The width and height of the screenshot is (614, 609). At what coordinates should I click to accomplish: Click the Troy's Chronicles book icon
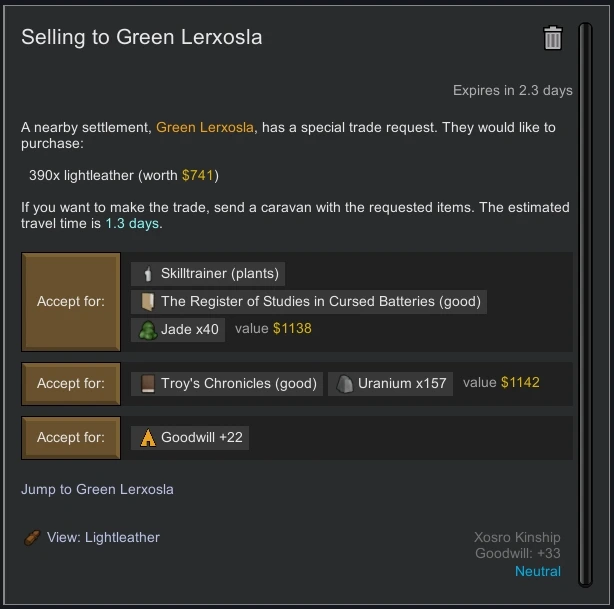pyautogui.click(x=147, y=383)
